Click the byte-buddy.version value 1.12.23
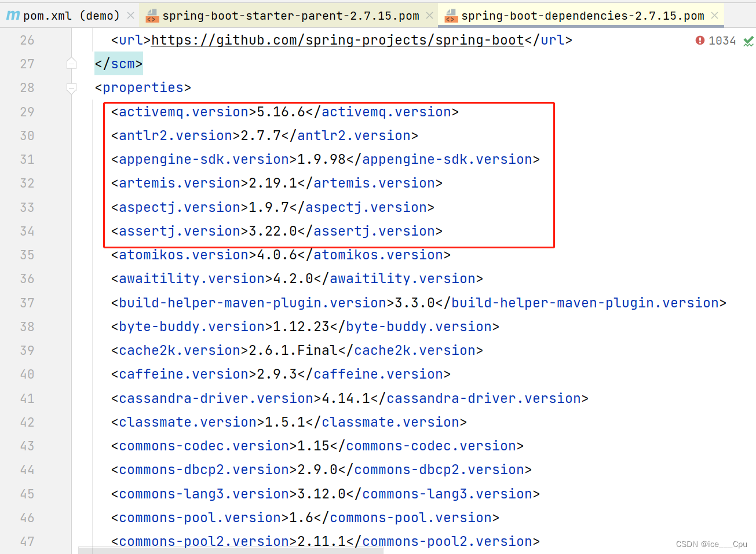Image resolution: width=756 pixels, height=554 pixels. coord(301,326)
